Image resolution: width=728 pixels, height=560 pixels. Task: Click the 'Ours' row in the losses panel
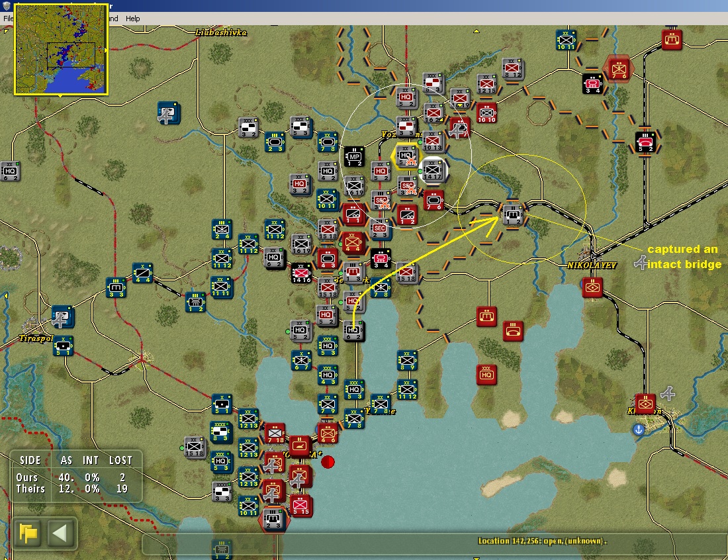point(73,477)
